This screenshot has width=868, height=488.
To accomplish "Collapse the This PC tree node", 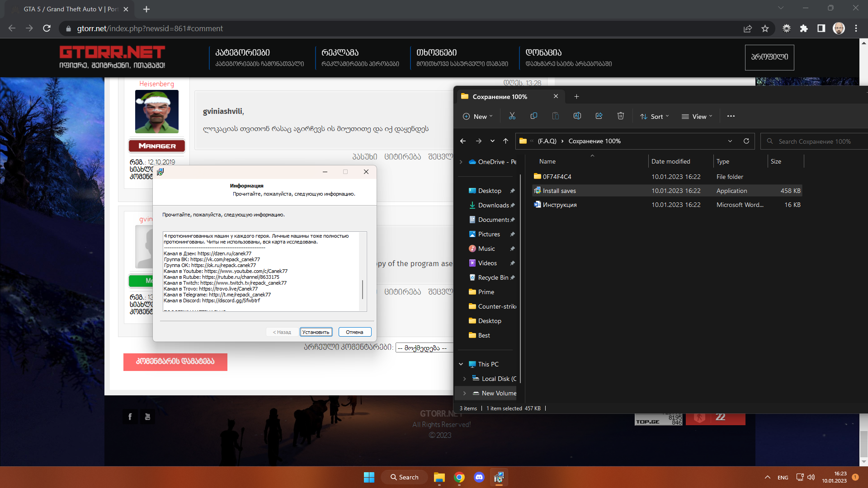I will click(x=461, y=364).
